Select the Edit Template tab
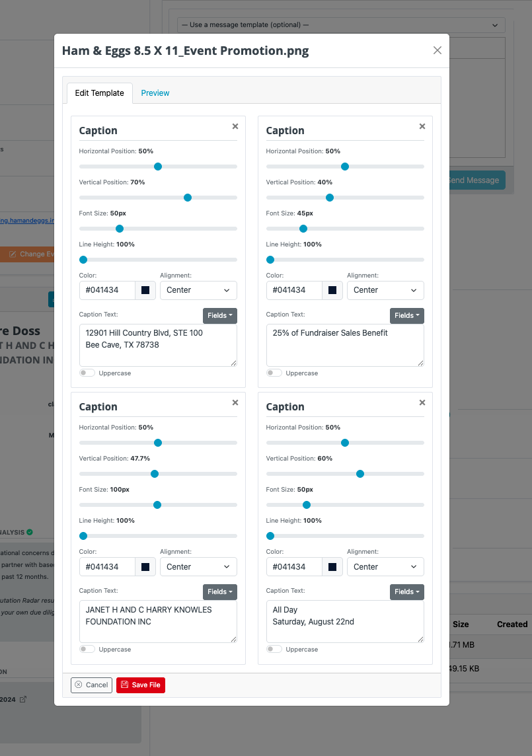Image resolution: width=532 pixels, height=756 pixels. pyautogui.click(x=99, y=93)
